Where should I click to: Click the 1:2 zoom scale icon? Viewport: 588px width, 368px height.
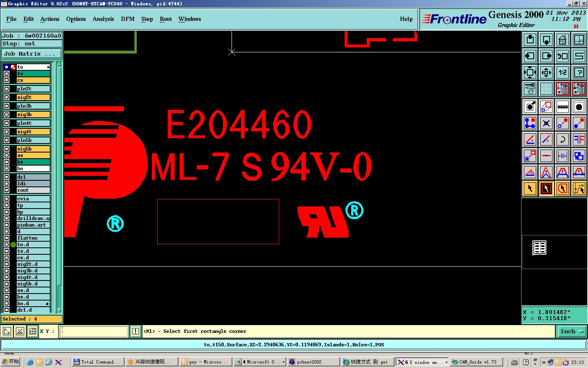click(x=563, y=72)
